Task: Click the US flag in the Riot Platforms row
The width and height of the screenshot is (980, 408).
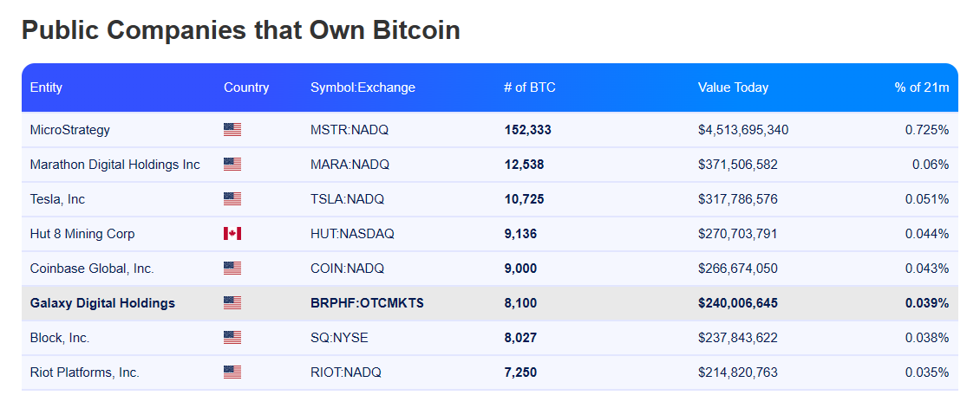Action: coord(232,372)
